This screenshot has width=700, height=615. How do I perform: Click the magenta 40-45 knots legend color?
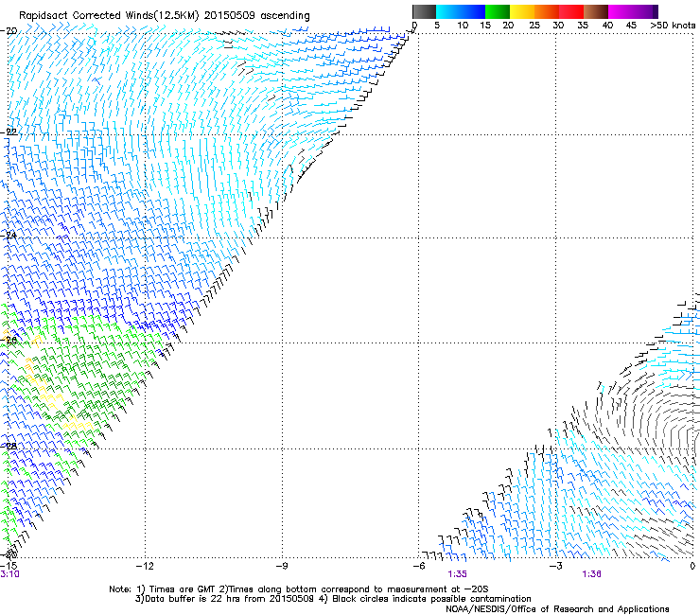click(621, 11)
